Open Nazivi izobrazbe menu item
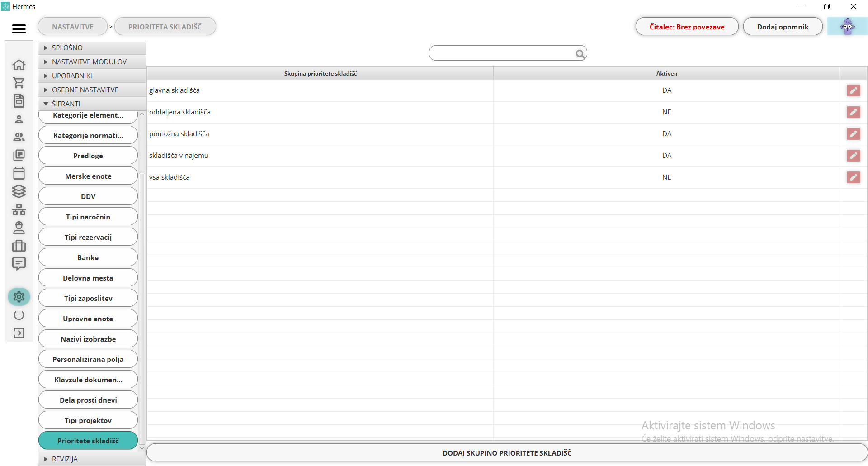This screenshot has height=466, width=868. click(x=88, y=339)
